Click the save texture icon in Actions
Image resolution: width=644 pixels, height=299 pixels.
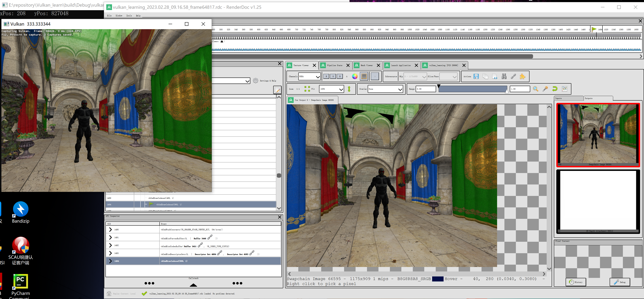(476, 77)
